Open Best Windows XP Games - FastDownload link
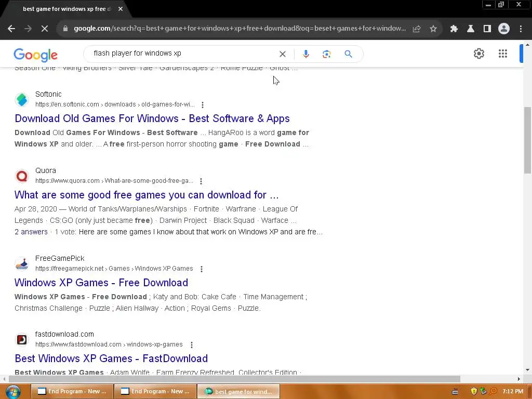 [x=111, y=358]
